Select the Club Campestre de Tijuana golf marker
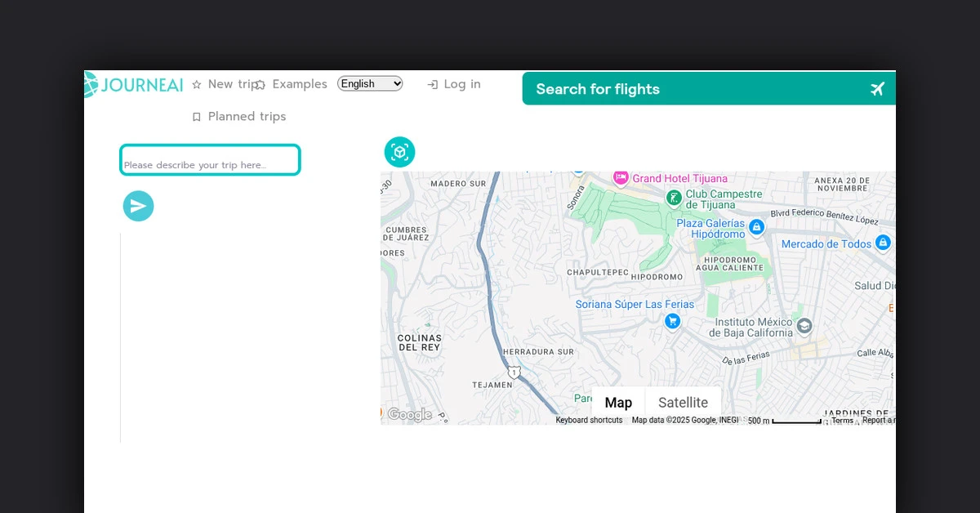 pos(674,198)
